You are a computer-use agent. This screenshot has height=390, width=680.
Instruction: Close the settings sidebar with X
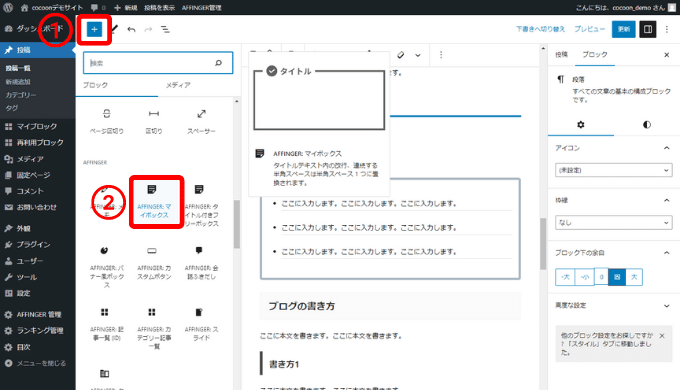click(x=667, y=55)
